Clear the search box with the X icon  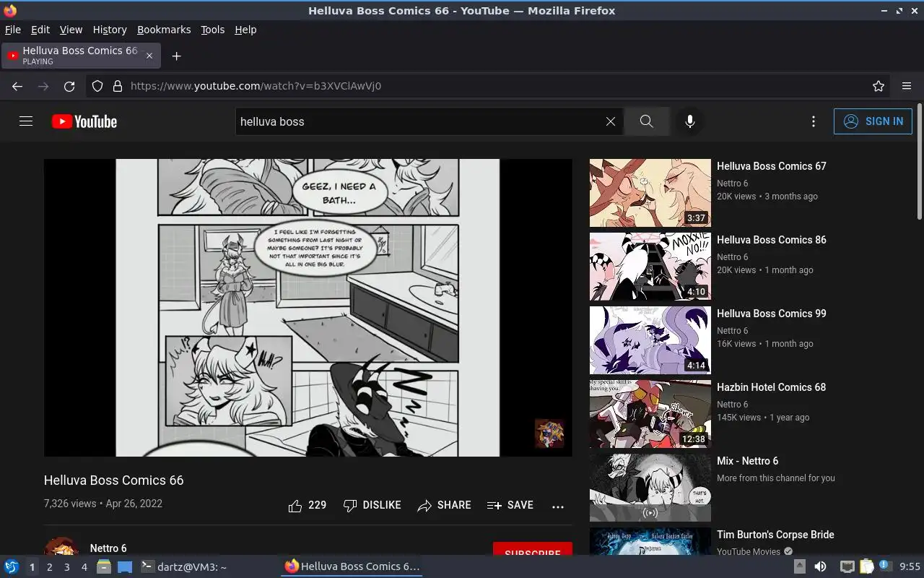(611, 121)
